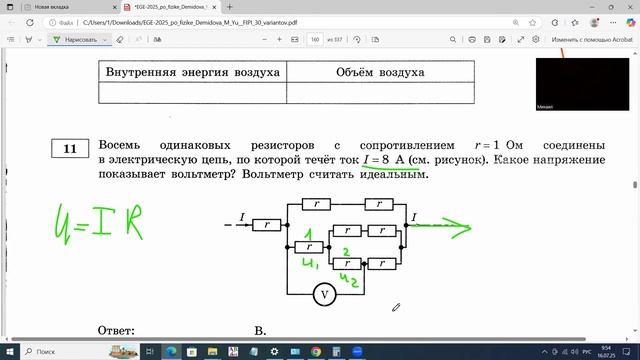Start the read aloud tool
The width and height of the screenshot is (640, 360).
(x=157, y=40)
